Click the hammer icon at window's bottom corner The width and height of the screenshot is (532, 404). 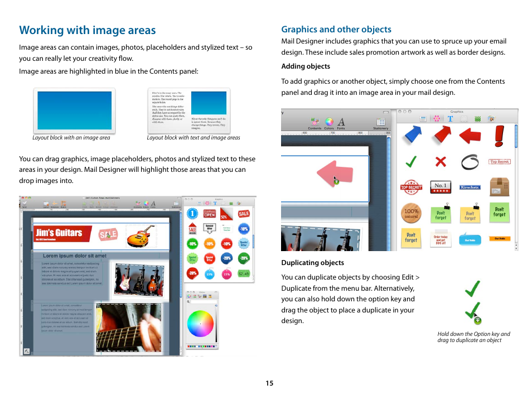[x=27, y=351]
